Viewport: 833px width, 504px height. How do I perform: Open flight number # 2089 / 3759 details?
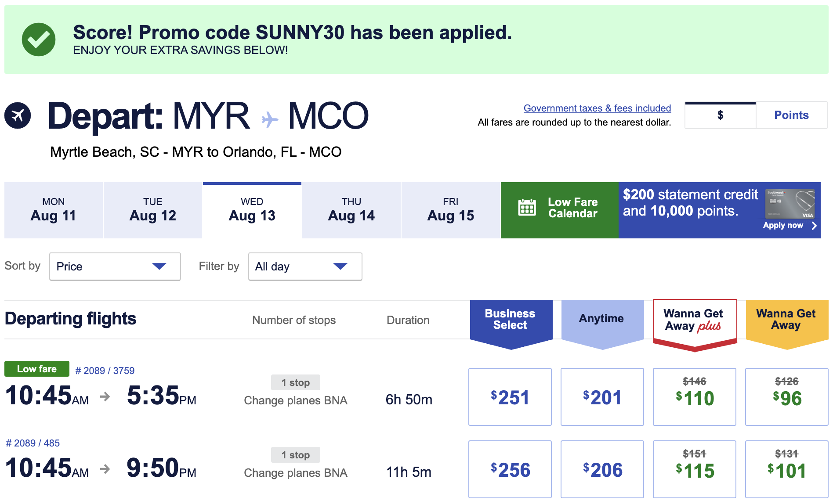click(105, 371)
